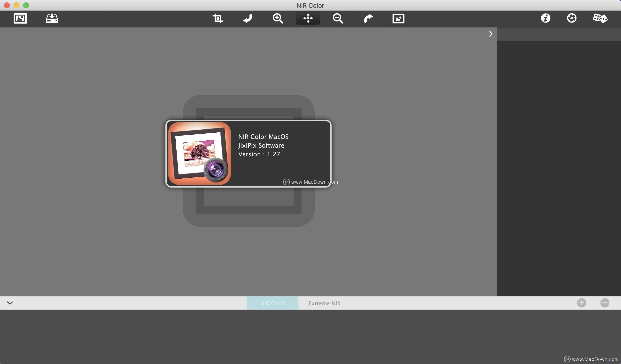Open the info about icon

[546, 18]
